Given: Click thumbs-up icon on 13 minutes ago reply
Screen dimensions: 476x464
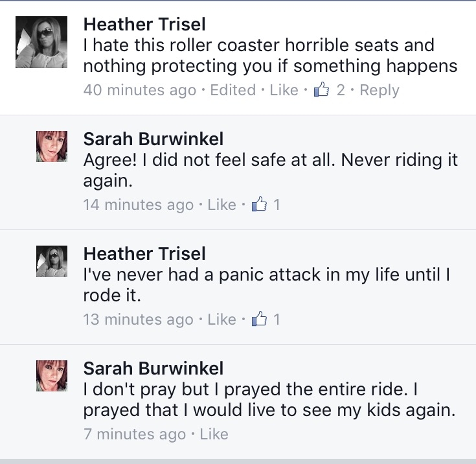Looking at the screenshot, I should 259,319.
